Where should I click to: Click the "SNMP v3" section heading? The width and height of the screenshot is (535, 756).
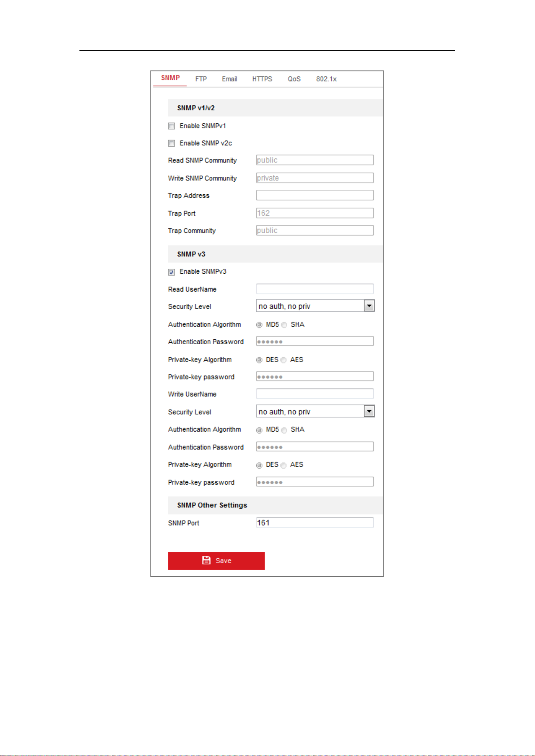(191, 254)
